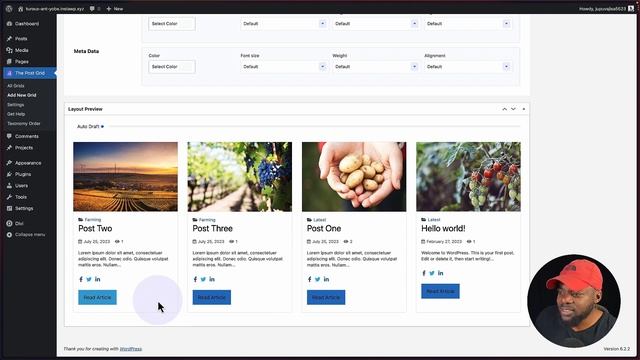Share Post Three on LinkedIn
Viewport: 640px width, 360px height.
point(212,279)
